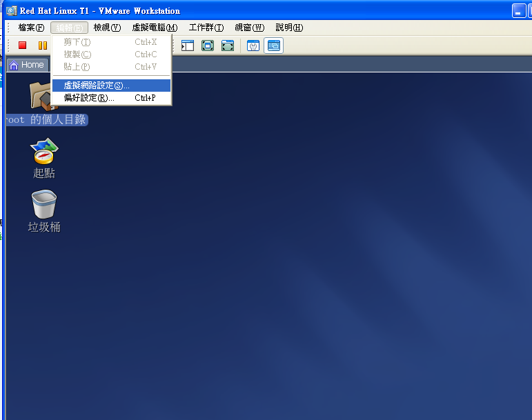532x420 pixels.
Task: Close the open 編輯(E) menu
Action: pos(69,28)
